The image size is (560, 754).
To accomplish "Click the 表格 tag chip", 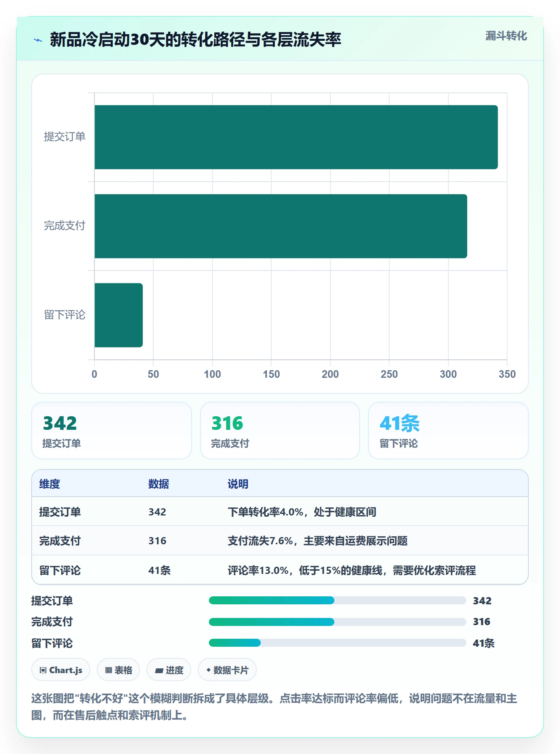I will (x=118, y=670).
